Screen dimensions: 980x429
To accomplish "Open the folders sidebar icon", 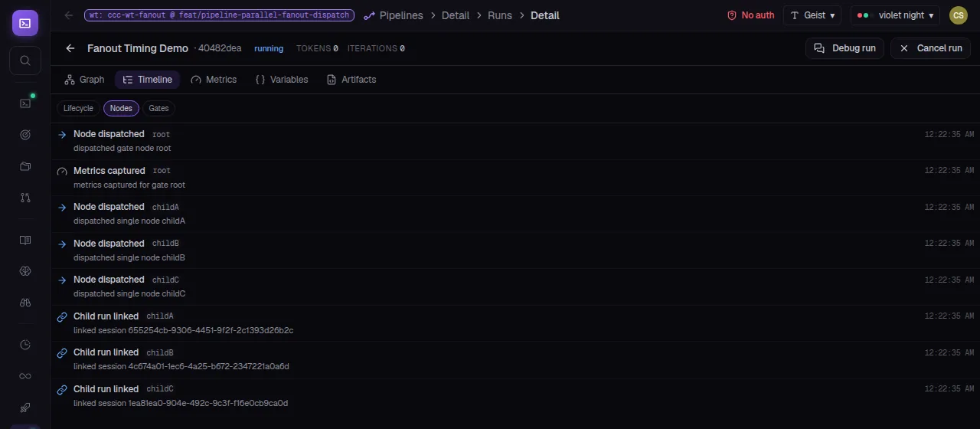I will (25, 166).
